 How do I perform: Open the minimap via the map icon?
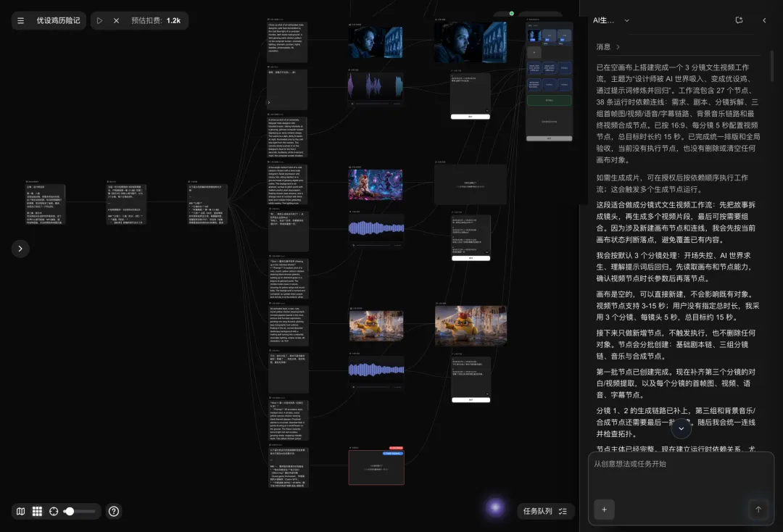pyautogui.click(x=20, y=511)
